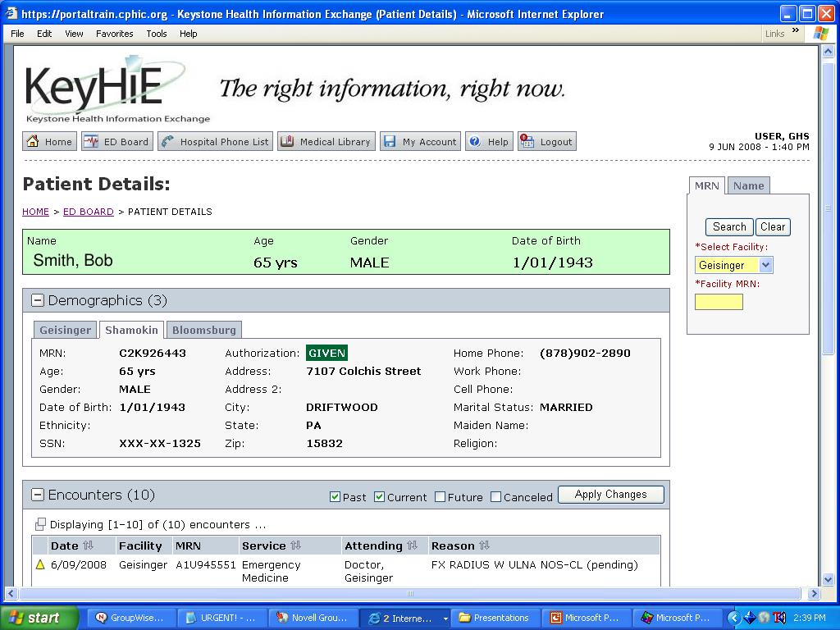Log out via Logout button
Viewport: 840px width, 630px height.
pyautogui.click(x=547, y=141)
